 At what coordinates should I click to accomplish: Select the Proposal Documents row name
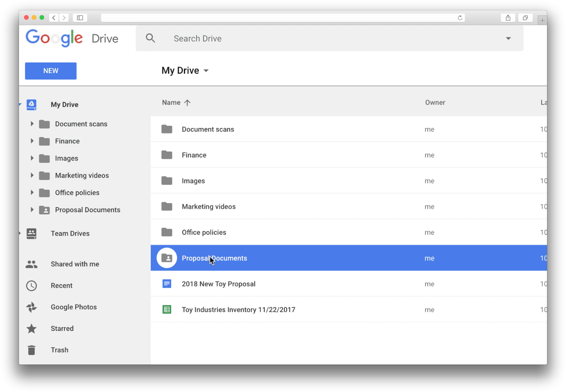(214, 258)
